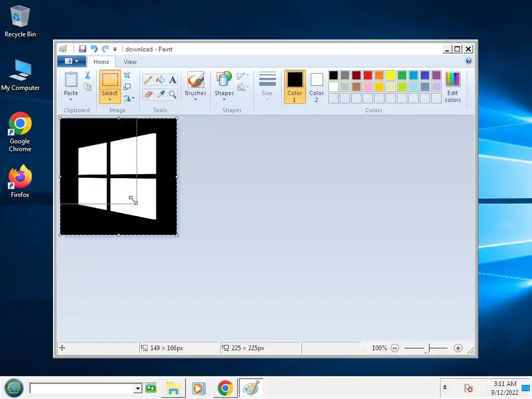This screenshot has width=532, height=399.
Task: Click the Zoom out minus button
Action: [395, 348]
